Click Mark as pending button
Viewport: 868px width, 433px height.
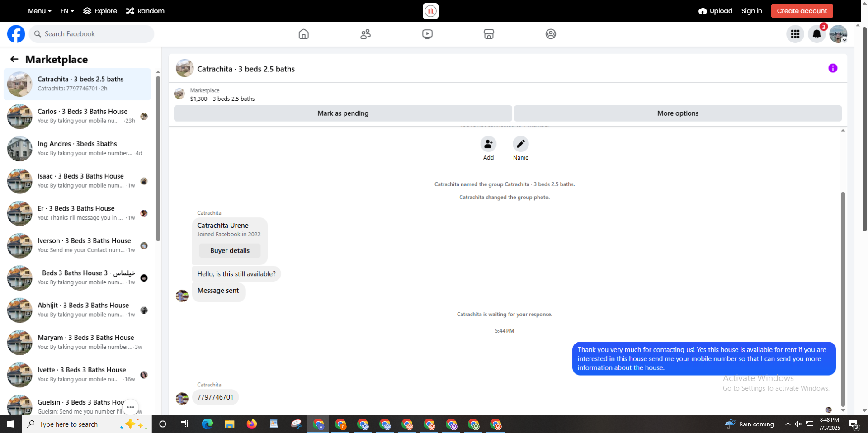(343, 113)
